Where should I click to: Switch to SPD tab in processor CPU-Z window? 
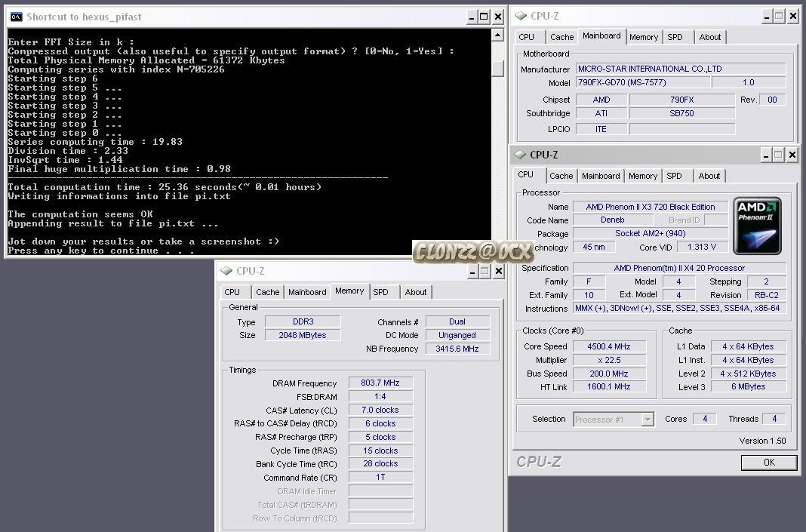tap(674, 176)
